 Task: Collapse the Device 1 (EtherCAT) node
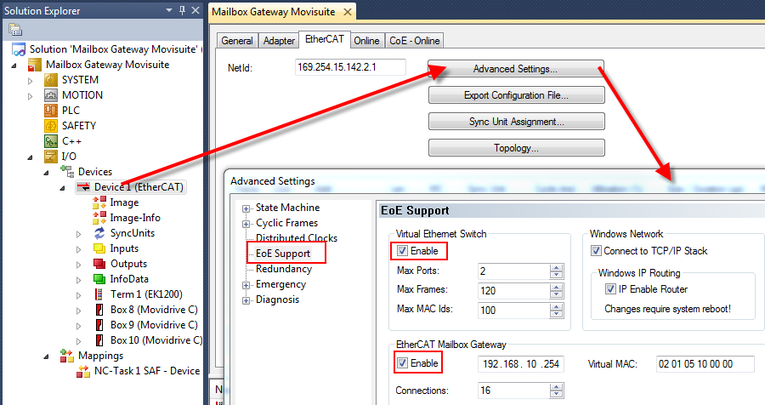coord(65,187)
